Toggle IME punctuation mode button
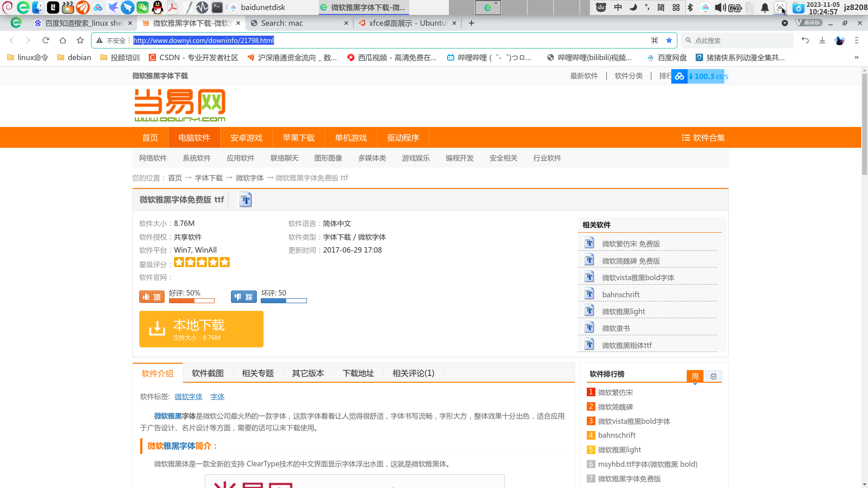This screenshot has height=488, width=868. 647,7
